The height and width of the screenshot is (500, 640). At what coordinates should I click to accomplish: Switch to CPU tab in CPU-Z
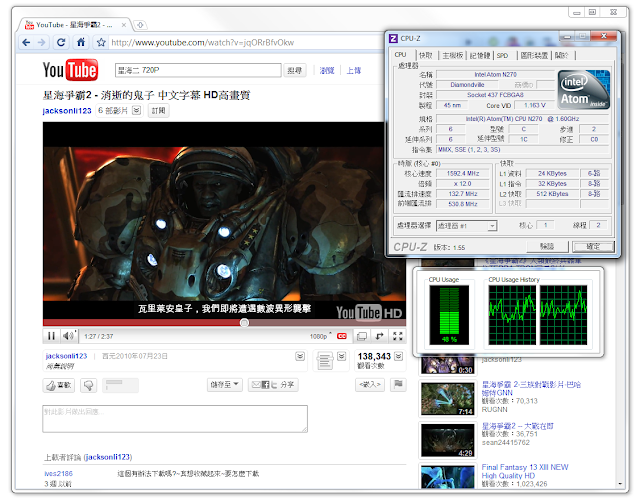400,55
